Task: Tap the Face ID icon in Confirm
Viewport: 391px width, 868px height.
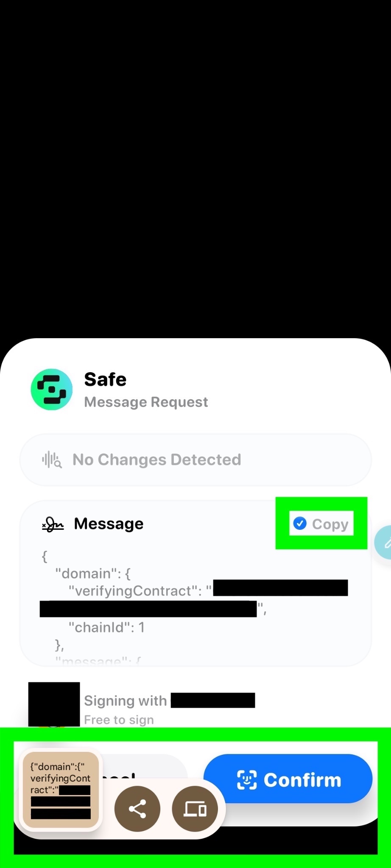Action: (247, 779)
